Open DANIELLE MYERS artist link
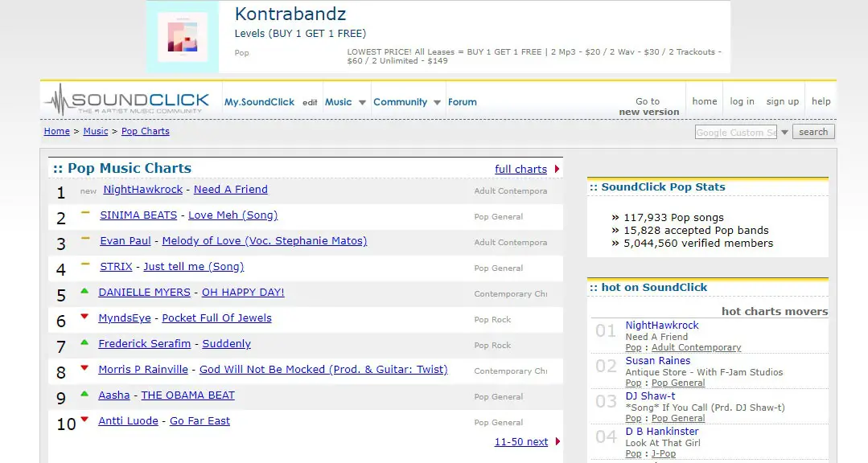Viewport: 868px width, 463px height. (145, 292)
